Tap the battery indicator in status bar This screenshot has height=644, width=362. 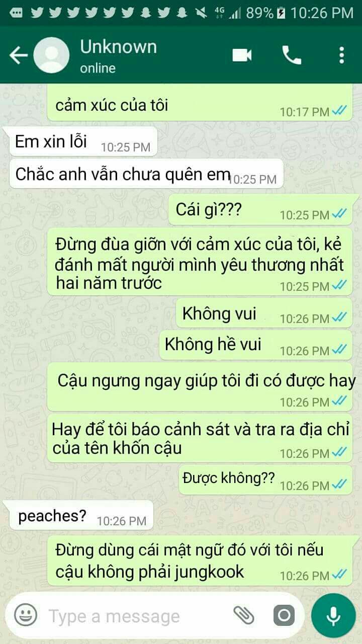pyautogui.click(x=281, y=13)
